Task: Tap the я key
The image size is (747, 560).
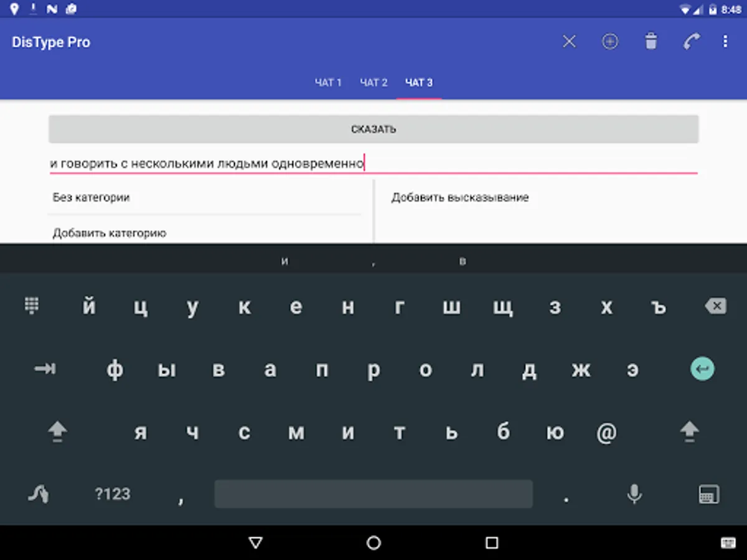Action: 141,432
